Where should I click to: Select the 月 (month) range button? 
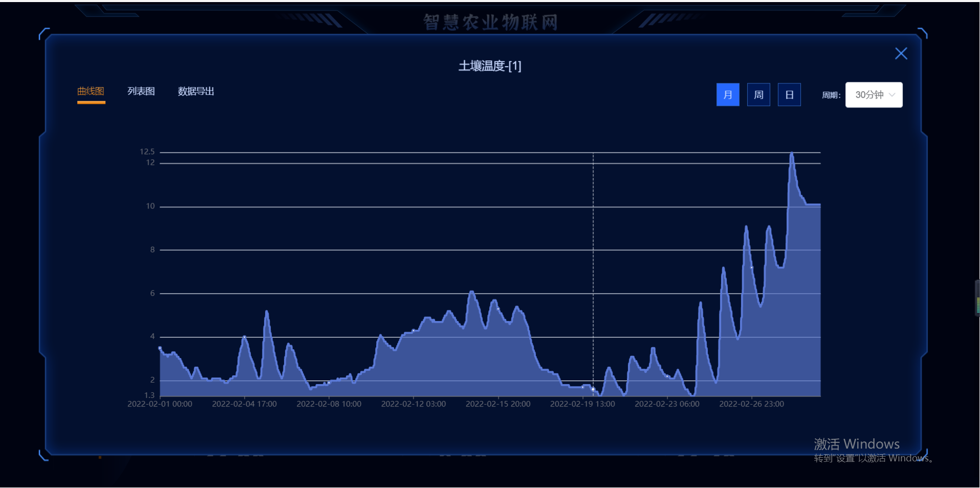[x=728, y=95]
